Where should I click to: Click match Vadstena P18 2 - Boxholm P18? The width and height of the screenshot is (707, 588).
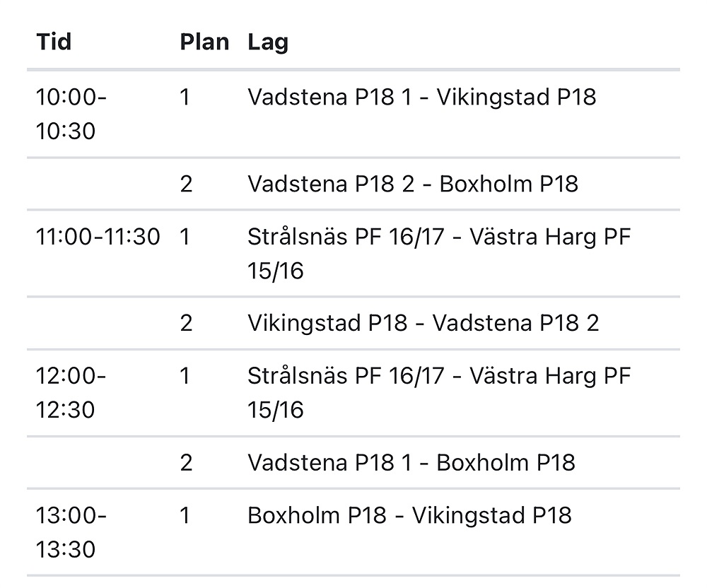(412, 184)
